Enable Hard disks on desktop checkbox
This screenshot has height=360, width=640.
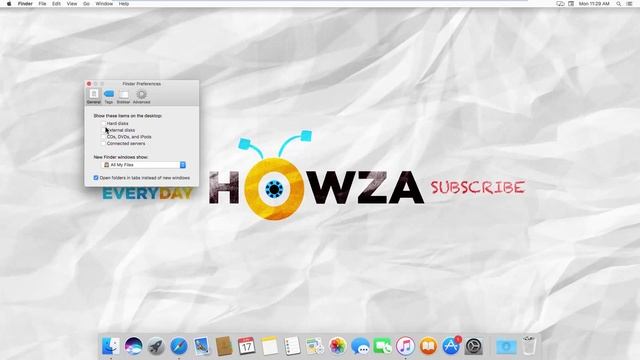coord(103,123)
